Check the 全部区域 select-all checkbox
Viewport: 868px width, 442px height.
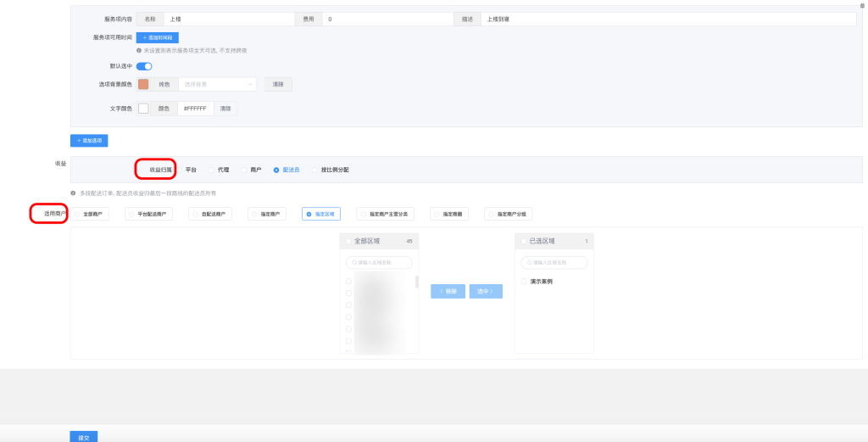point(348,241)
